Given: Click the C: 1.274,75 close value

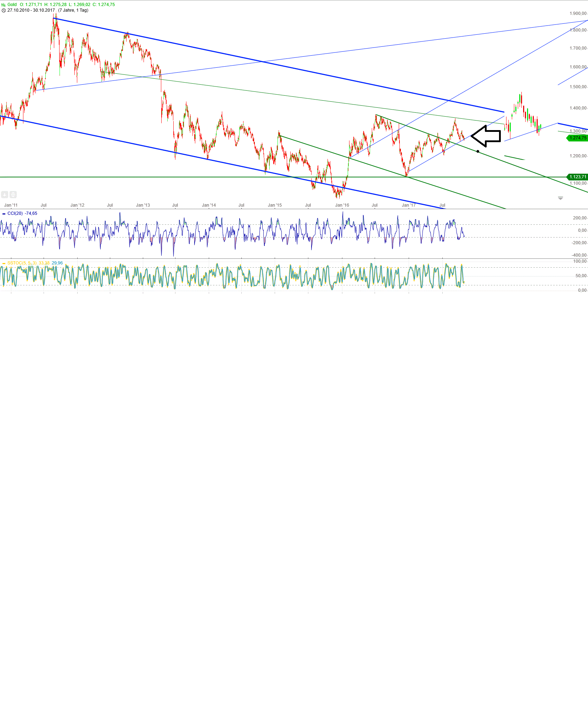Looking at the screenshot, I should pos(103,5).
